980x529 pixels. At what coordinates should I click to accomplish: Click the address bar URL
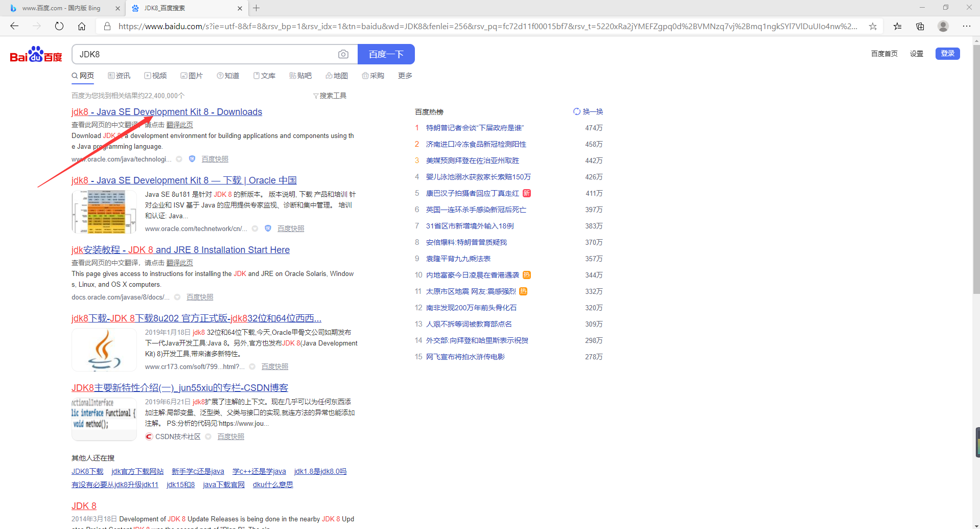488,26
